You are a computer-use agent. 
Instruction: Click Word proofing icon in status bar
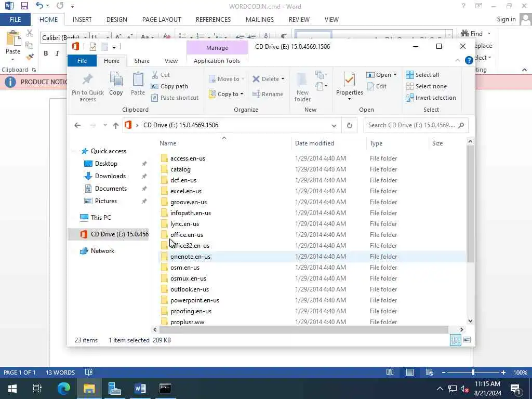pos(89,372)
